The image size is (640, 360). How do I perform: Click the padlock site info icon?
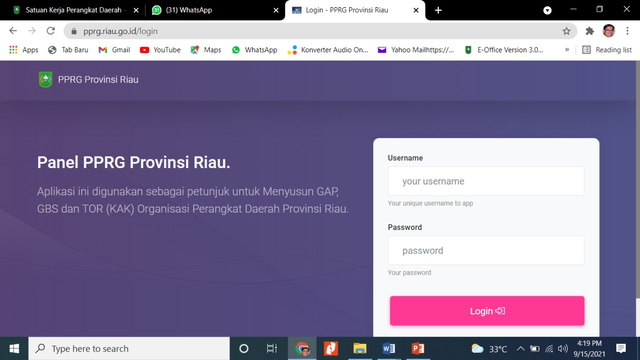tap(74, 31)
